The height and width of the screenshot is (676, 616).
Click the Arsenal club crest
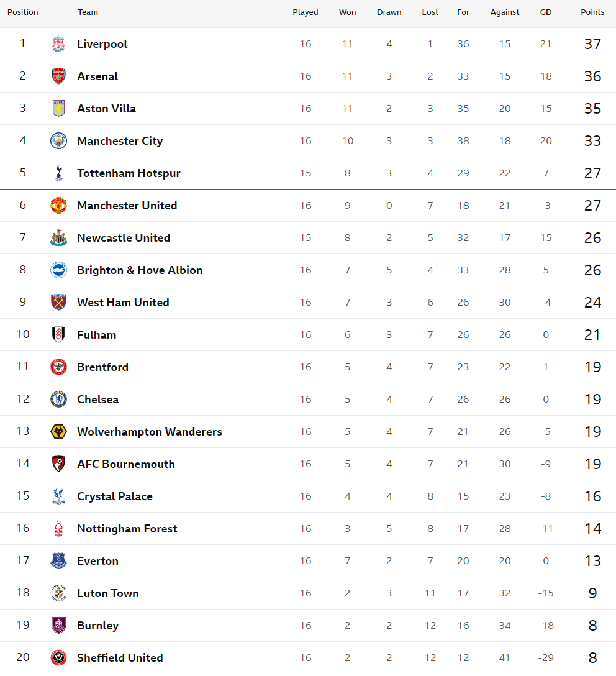[x=58, y=76]
